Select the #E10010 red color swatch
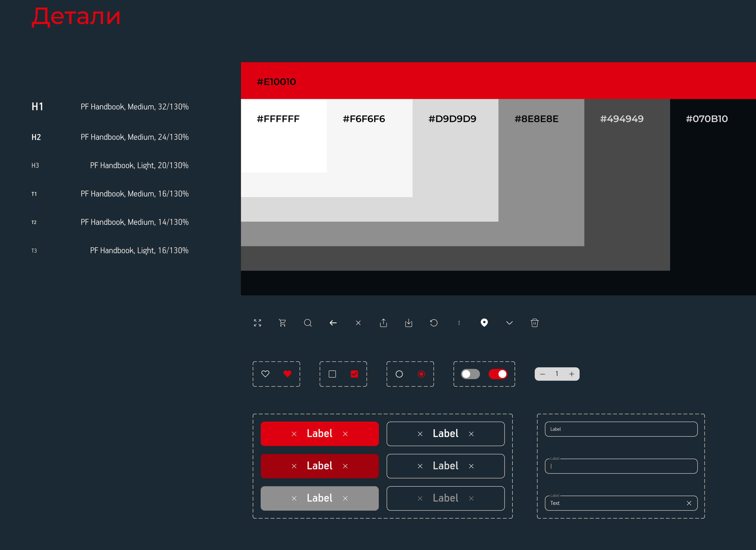This screenshot has width=756, height=550. (x=498, y=81)
